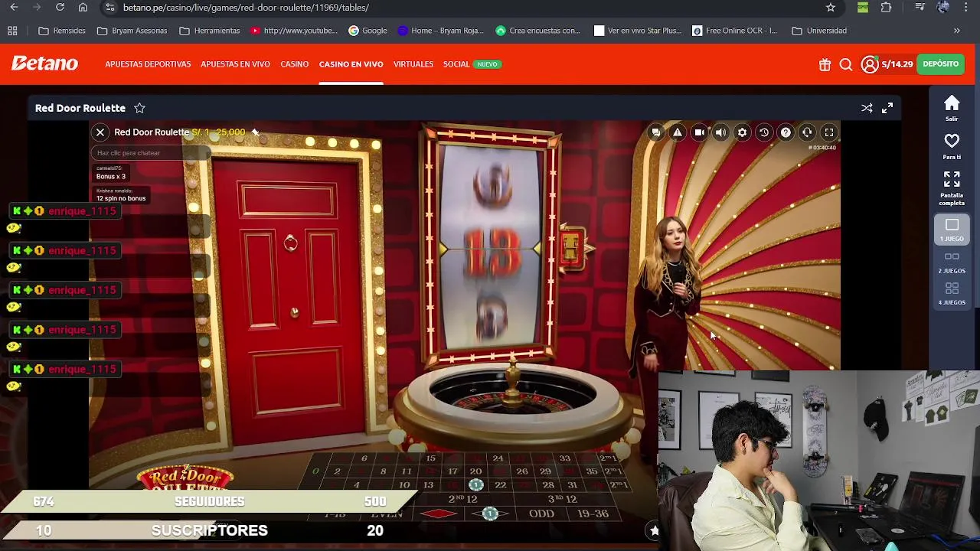Open Betano search magnifier
980x551 pixels.
846,64
